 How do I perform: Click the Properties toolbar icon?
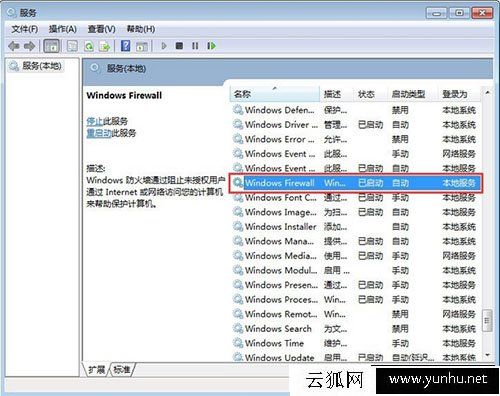(x=72, y=46)
